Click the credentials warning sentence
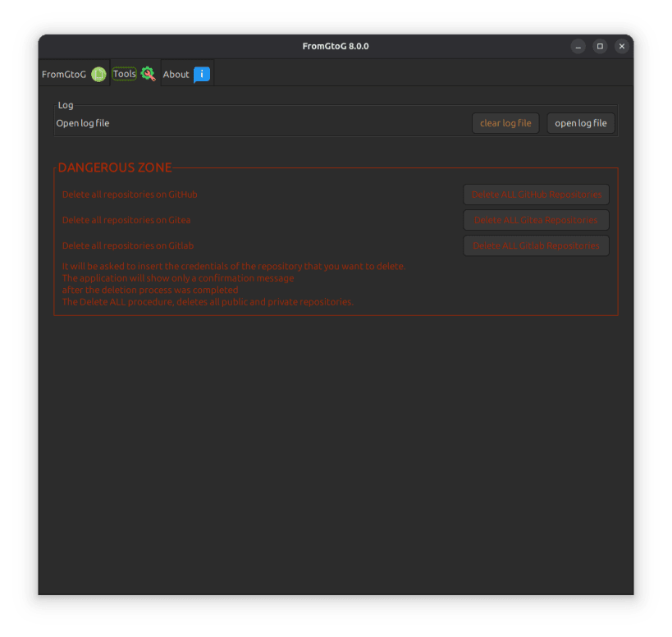Screen dimensions: 672x637 point(234,266)
